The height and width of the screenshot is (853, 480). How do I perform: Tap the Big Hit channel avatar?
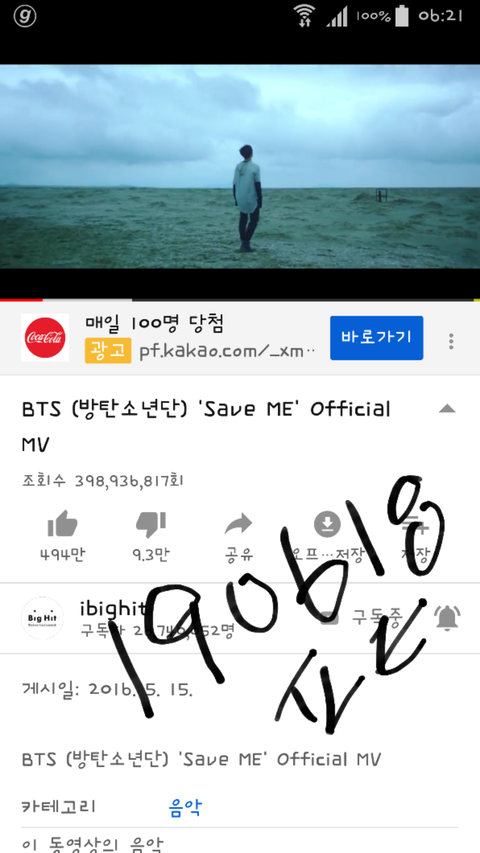42,617
